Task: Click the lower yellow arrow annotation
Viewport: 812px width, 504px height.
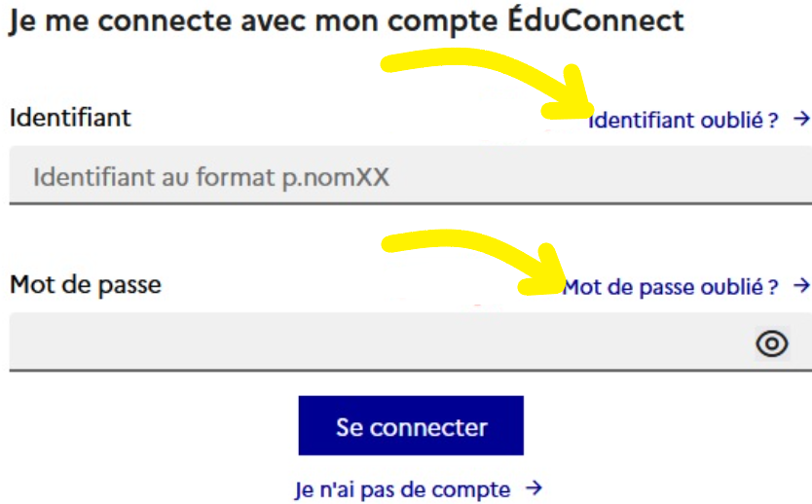Action: pyautogui.click(x=474, y=262)
